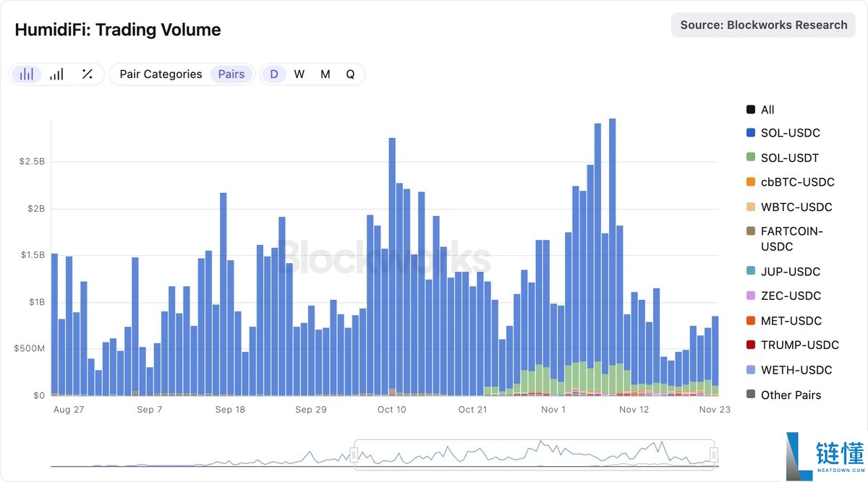
Task: Switch to weekly (W) interval
Action: click(299, 74)
